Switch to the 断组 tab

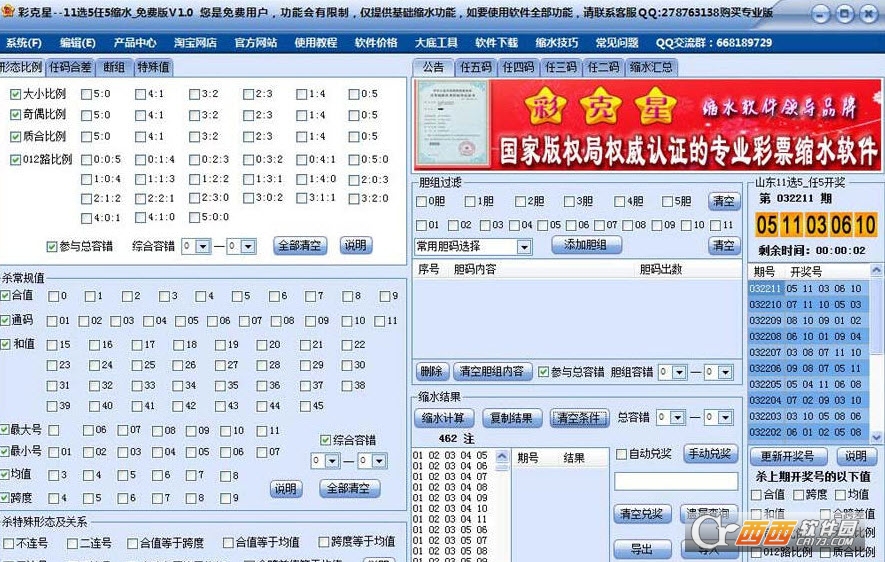coord(114,67)
